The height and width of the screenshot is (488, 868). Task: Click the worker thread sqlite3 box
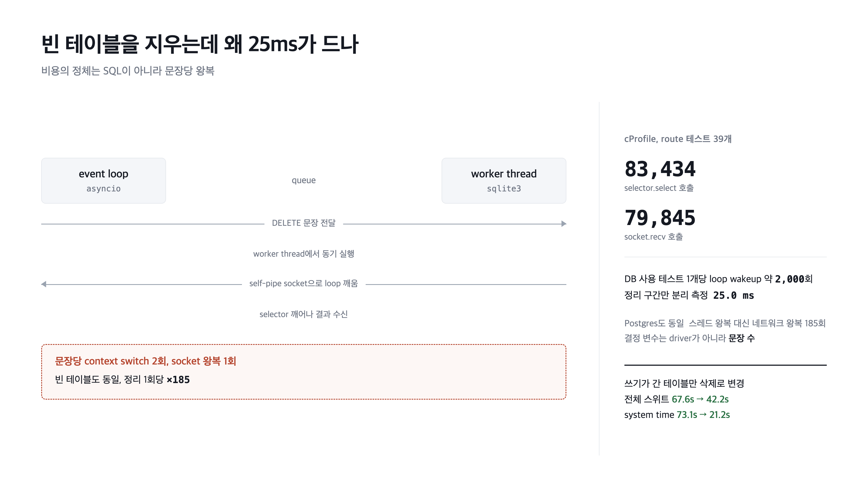[x=504, y=181]
